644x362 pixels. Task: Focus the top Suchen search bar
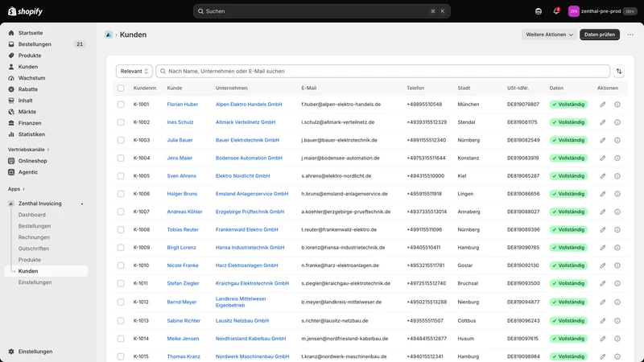[321, 11]
